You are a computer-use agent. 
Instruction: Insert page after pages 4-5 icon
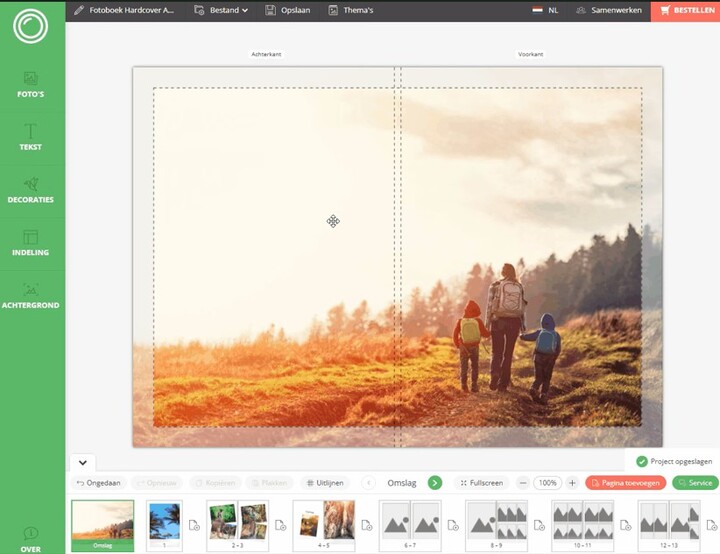tap(367, 525)
